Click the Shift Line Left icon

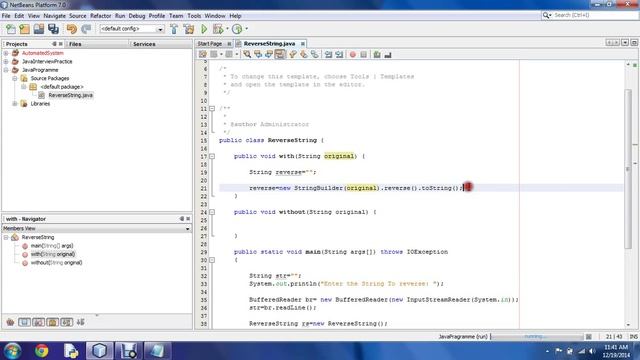tap(328, 54)
